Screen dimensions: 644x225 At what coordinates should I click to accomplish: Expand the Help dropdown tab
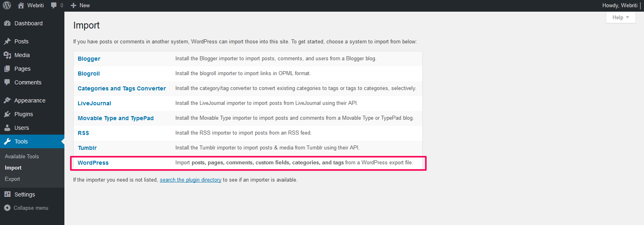621,17
